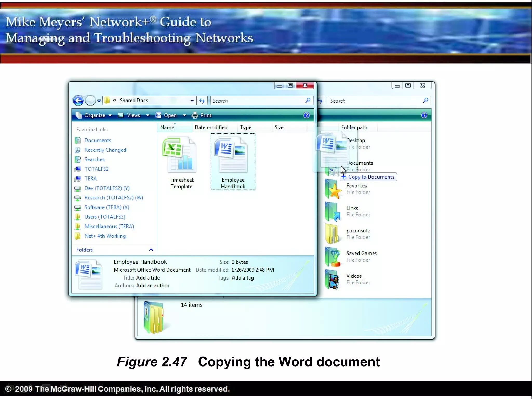Open the Timesheet Template Excel file icon
The width and height of the screenshot is (532, 399).
pos(179,155)
